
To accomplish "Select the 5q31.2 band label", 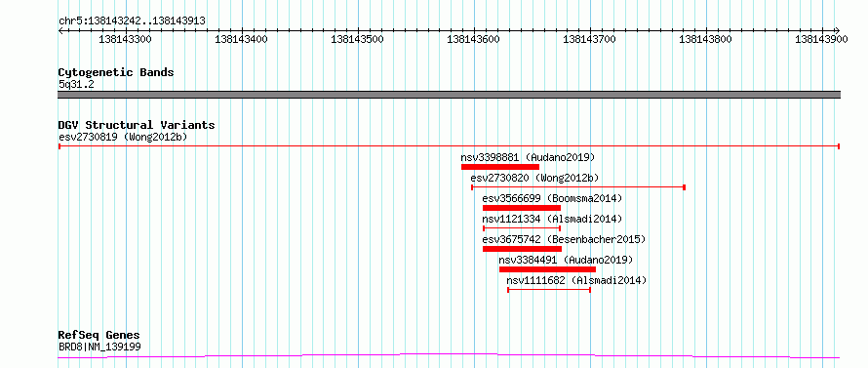I will point(76,84).
